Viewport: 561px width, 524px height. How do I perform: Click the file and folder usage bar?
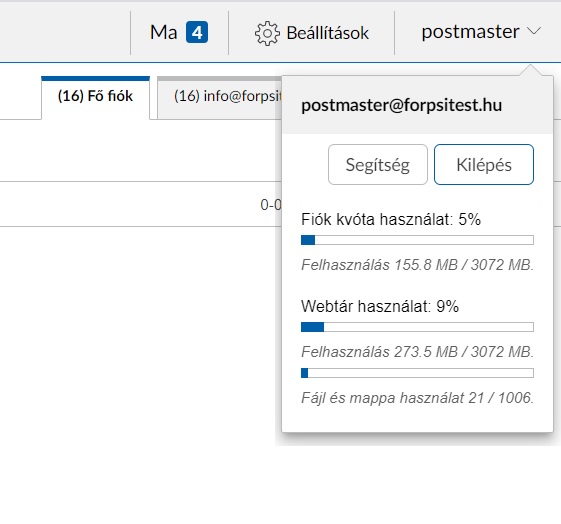click(418, 373)
